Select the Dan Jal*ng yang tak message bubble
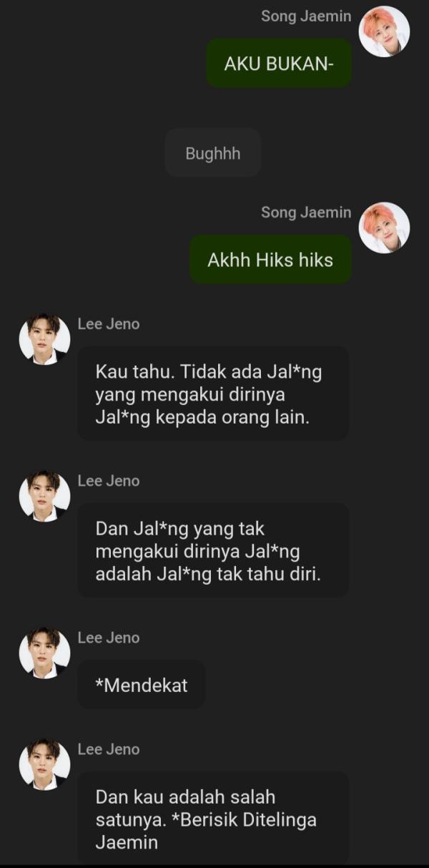The image size is (429, 868). pos(213,551)
